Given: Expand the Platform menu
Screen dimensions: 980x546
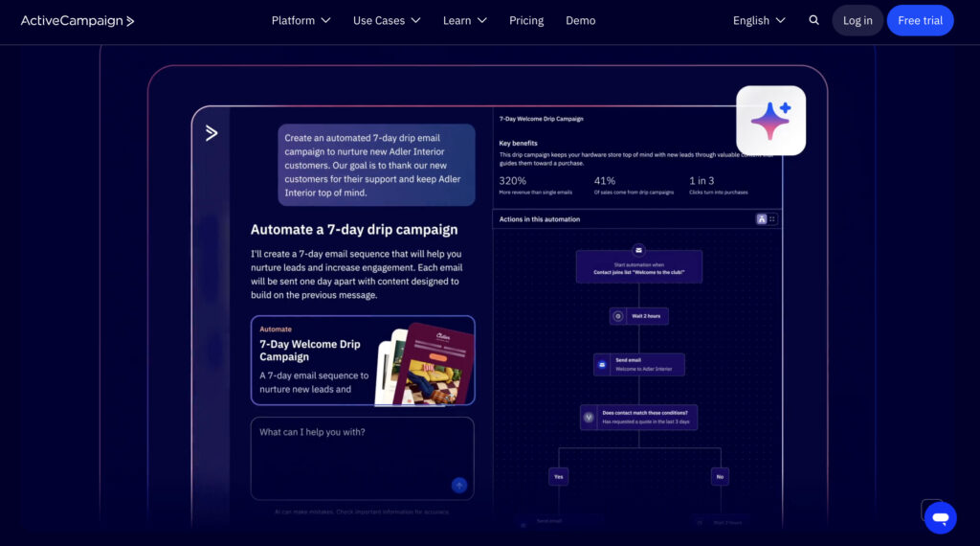Looking at the screenshot, I should pyautogui.click(x=301, y=21).
